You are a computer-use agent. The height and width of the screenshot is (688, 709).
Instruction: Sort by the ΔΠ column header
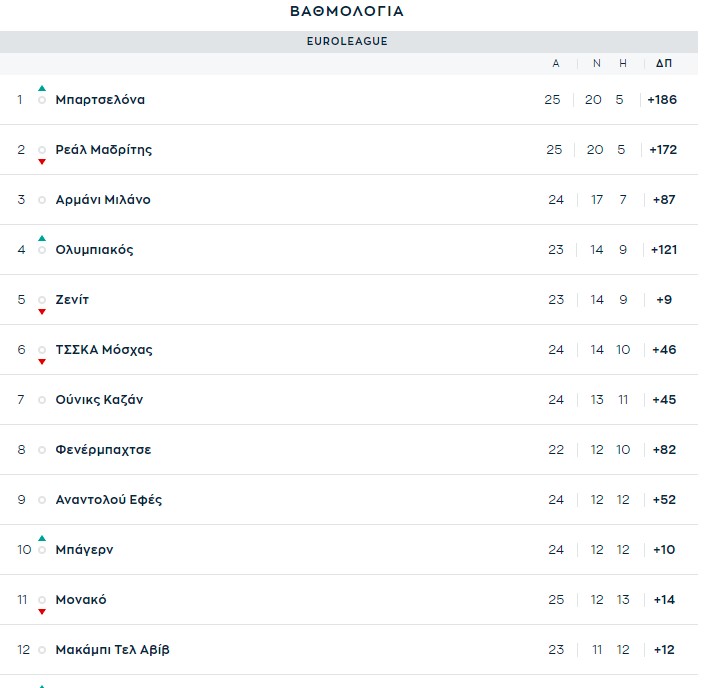tap(664, 63)
